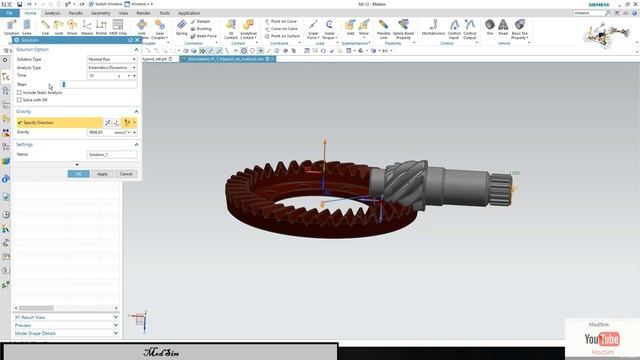Switch to the Geometry ribbon tab
This screenshot has height=360, width=640.
tap(101, 13)
